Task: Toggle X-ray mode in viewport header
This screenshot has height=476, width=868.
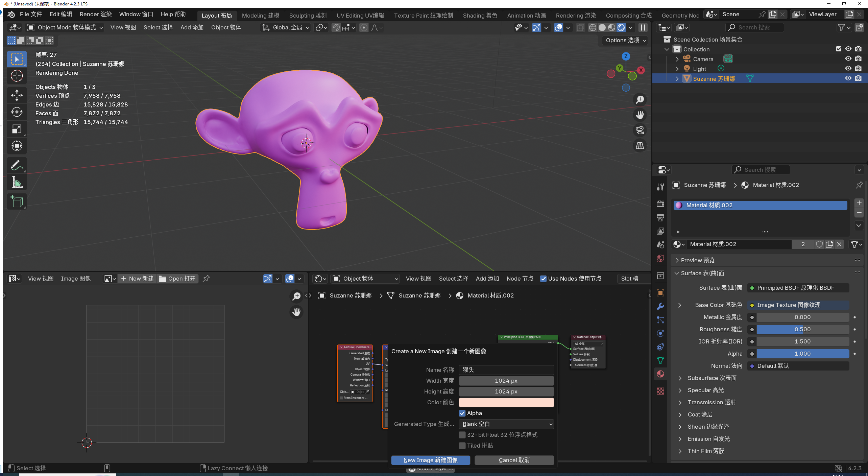Action: [580, 28]
